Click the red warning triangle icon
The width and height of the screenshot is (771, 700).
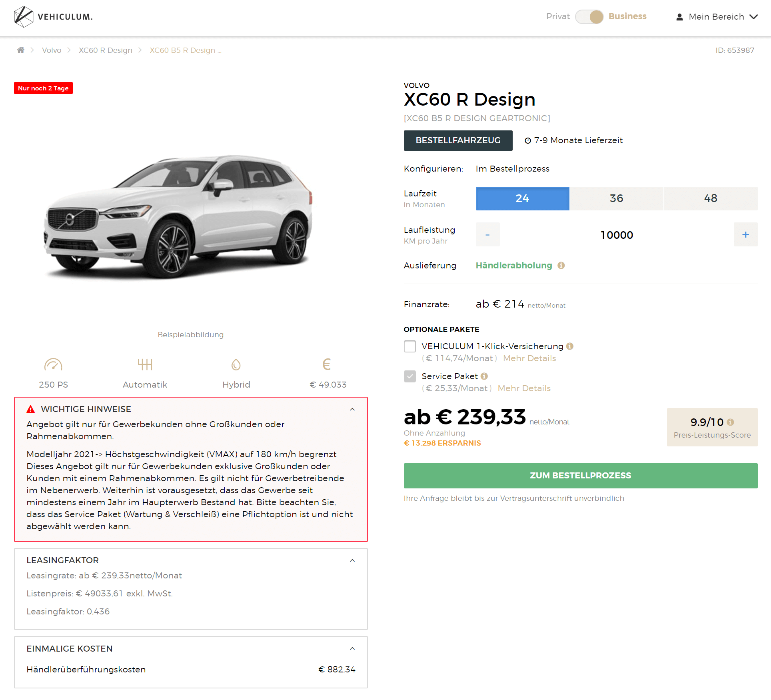pos(31,409)
